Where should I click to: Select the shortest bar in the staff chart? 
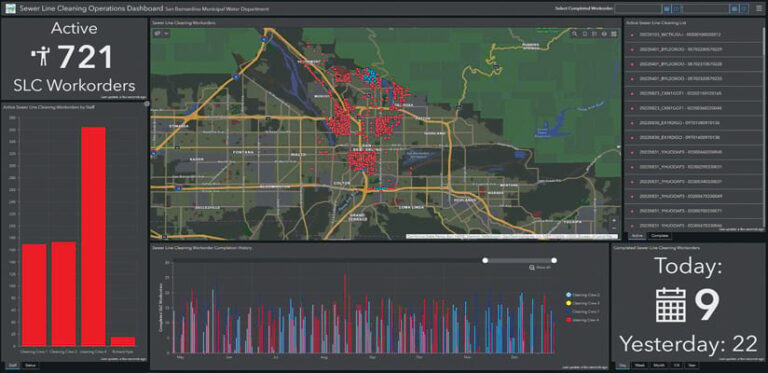tap(122, 341)
